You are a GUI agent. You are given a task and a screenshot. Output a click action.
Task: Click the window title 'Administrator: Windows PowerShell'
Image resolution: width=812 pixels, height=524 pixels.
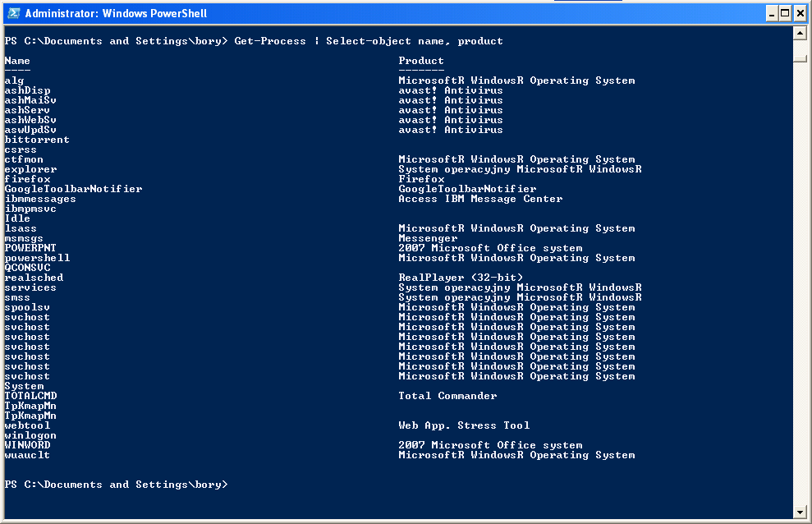116,13
